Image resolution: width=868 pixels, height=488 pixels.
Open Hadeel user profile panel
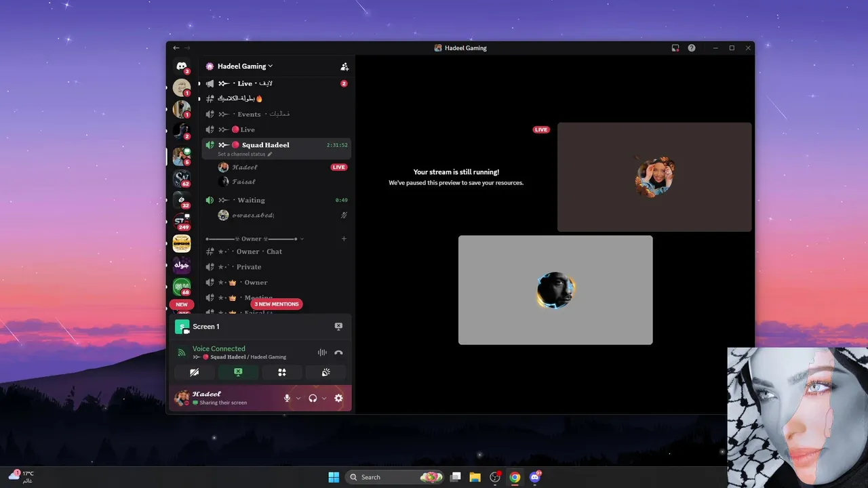pos(224,398)
